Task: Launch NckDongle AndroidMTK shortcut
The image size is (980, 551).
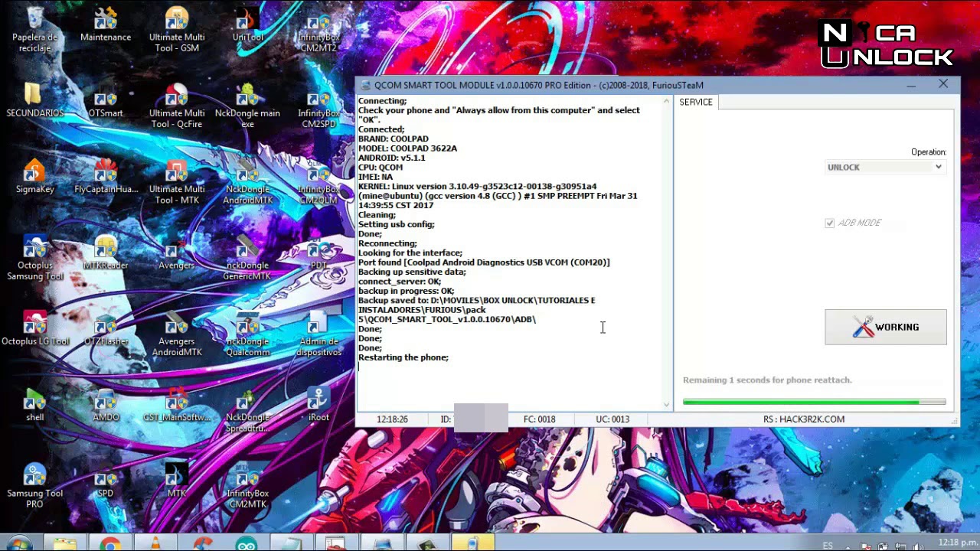Action: tap(247, 181)
